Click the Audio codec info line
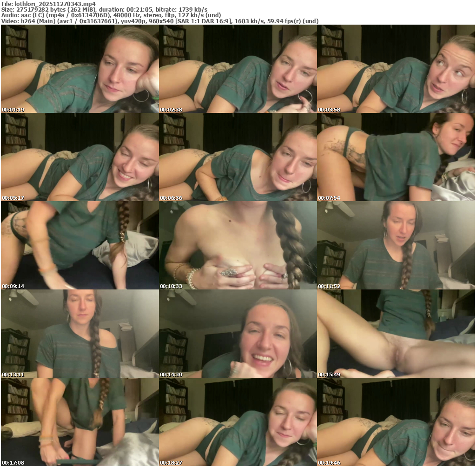This screenshot has height=466, width=476. coord(112,15)
